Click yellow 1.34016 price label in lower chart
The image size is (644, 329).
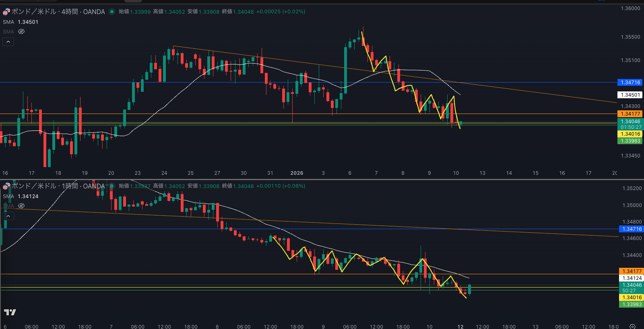click(x=632, y=298)
